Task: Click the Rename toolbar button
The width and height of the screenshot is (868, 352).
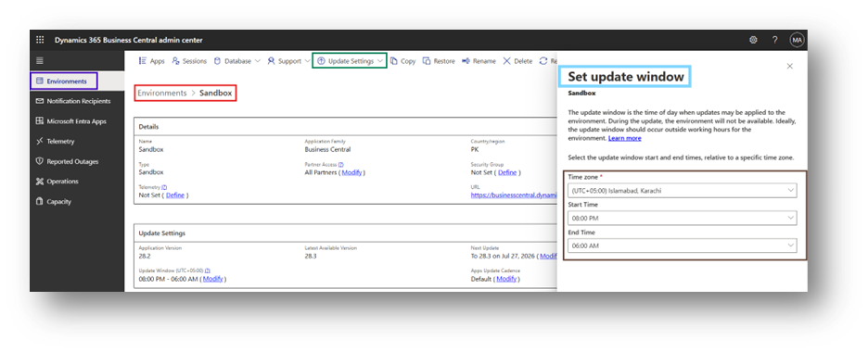Action: tap(479, 61)
